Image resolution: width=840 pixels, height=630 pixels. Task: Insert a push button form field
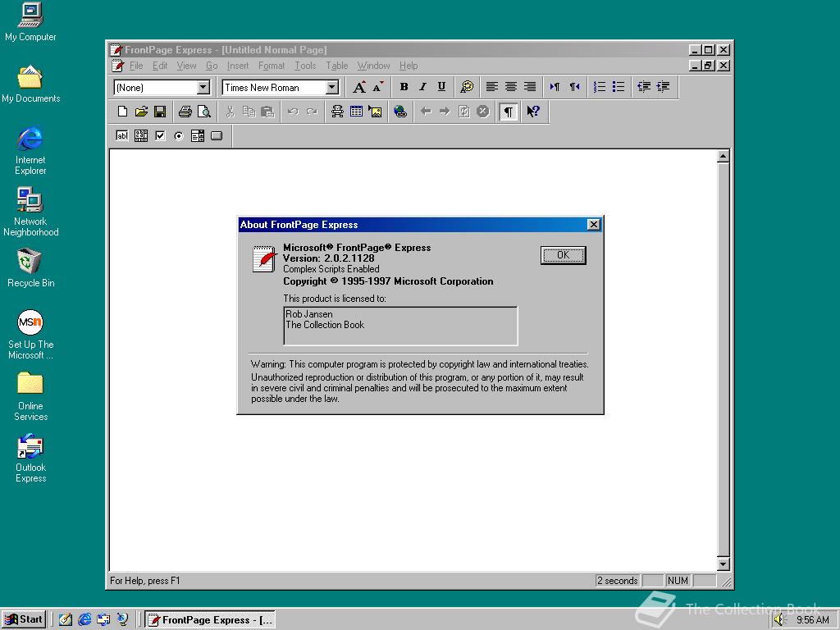217,135
